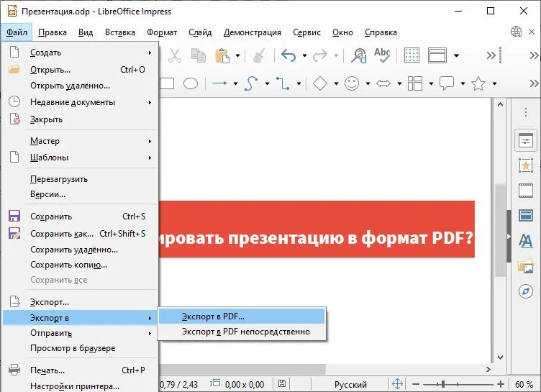Open Find and Replace icon
Image resolution: width=541 pixels, height=392 pixels.
[358, 55]
